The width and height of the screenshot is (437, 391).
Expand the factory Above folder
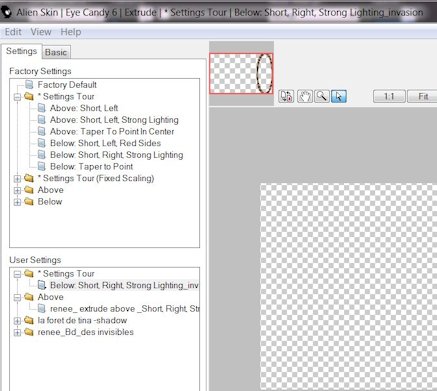click(17, 190)
